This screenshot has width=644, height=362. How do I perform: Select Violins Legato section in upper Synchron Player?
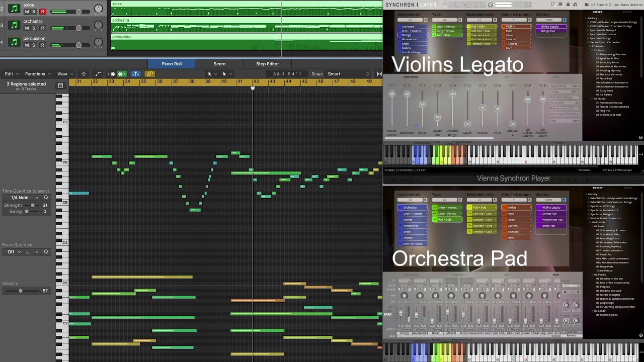point(551,26)
